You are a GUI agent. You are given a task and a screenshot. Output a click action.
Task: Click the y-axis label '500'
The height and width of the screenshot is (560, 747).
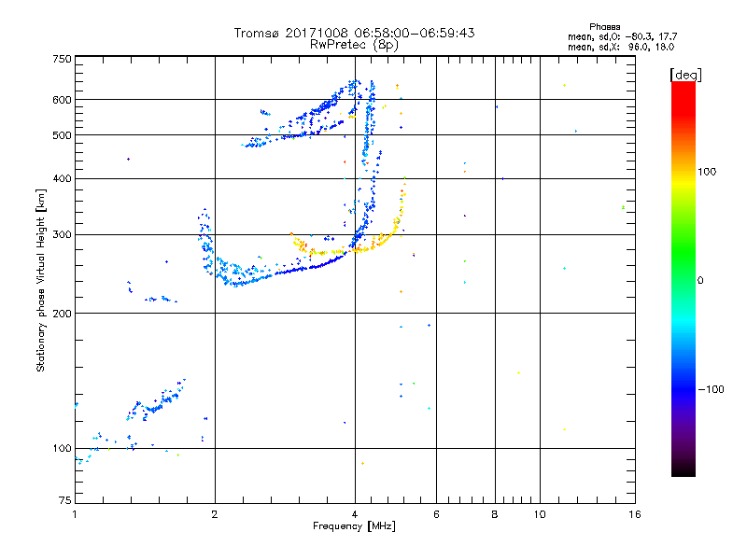pos(62,135)
